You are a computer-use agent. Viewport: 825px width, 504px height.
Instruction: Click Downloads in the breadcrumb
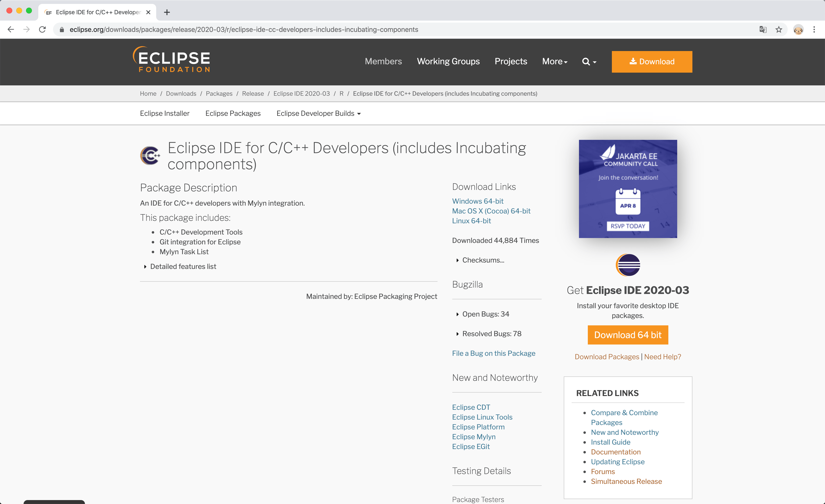(181, 93)
